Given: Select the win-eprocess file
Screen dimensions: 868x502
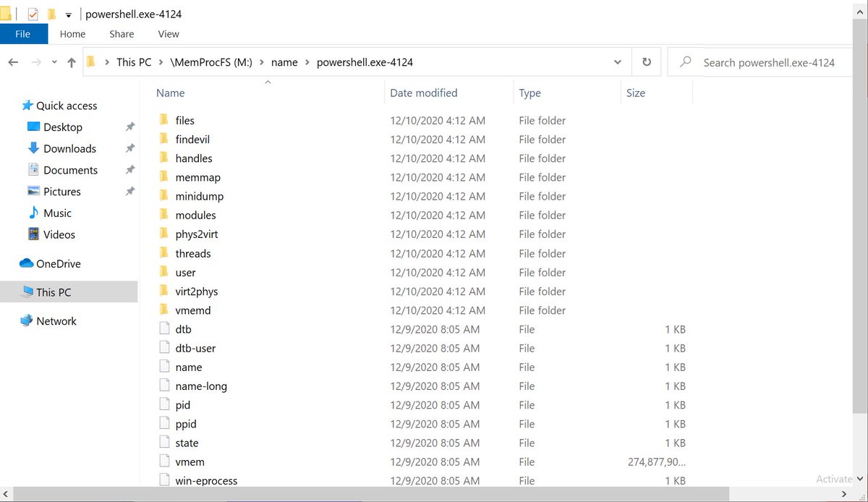Looking at the screenshot, I should pos(206,480).
